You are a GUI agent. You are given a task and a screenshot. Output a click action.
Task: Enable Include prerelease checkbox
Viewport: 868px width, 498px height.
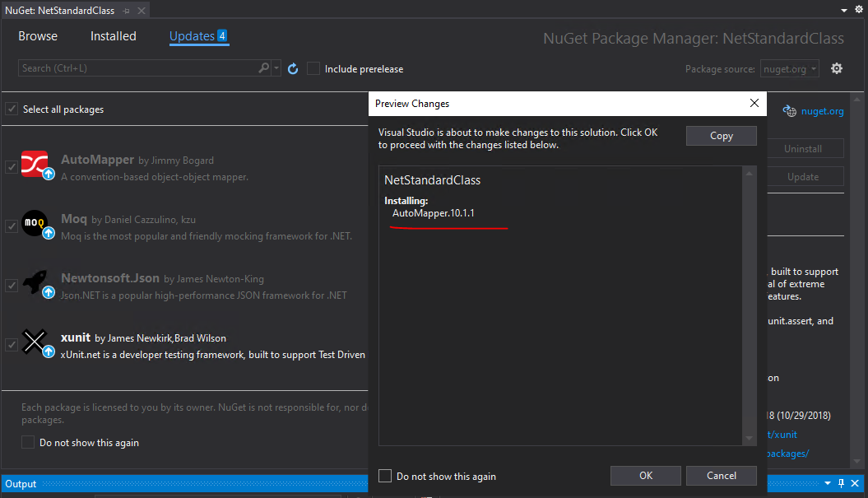pyautogui.click(x=313, y=68)
